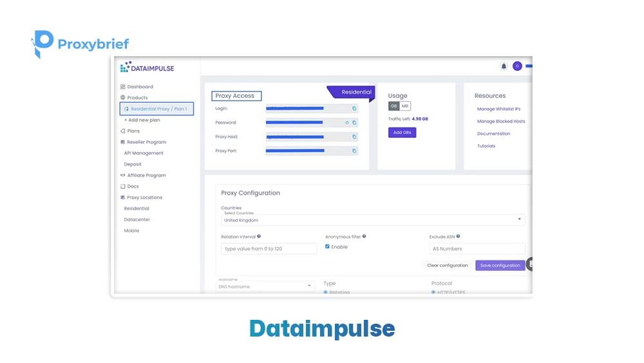The height and width of the screenshot is (363, 644).
Task: Click the Docs book icon
Action: tap(123, 186)
